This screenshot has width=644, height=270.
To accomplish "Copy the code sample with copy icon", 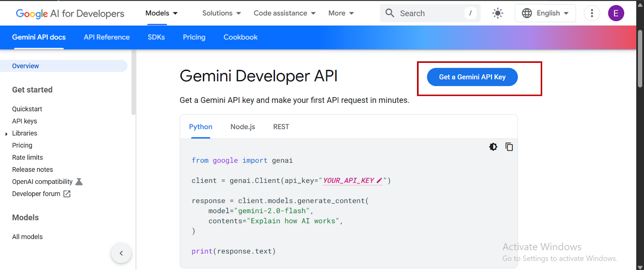I will click(509, 147).
